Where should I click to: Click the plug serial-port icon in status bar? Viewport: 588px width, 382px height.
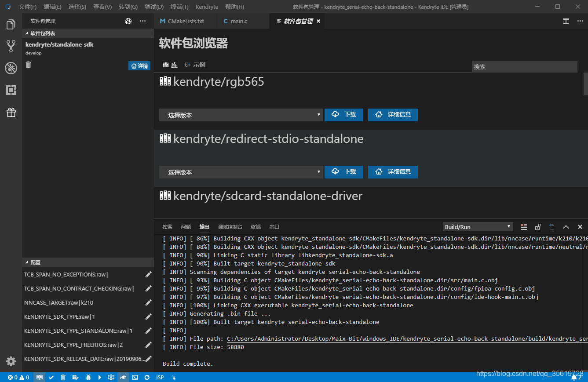(x=123, y=377)
